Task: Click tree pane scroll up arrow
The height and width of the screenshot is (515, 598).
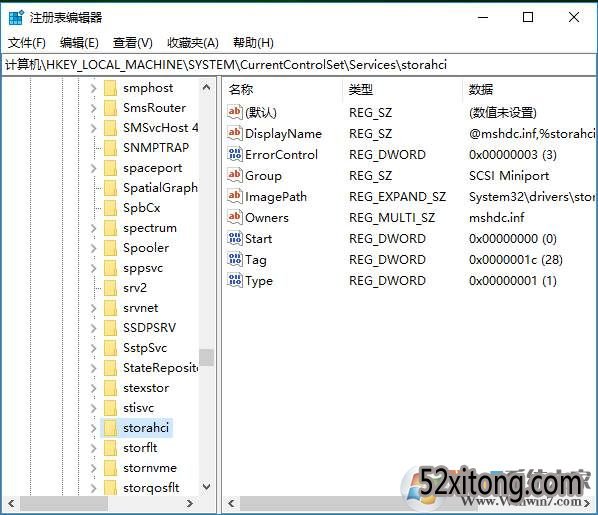Action: click(x=206, y=88)
